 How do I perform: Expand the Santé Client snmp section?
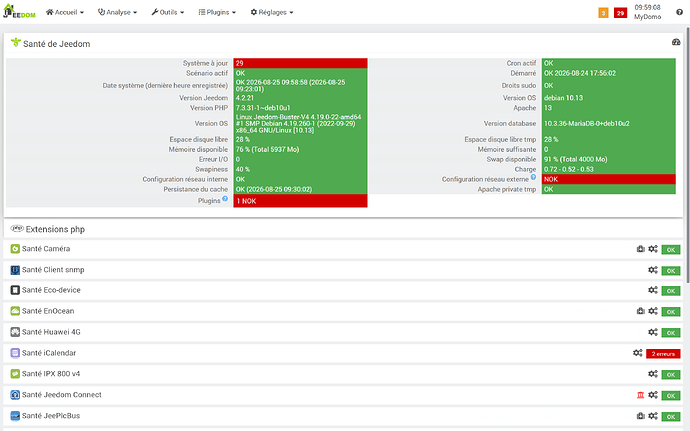click(x=343, y=270)
